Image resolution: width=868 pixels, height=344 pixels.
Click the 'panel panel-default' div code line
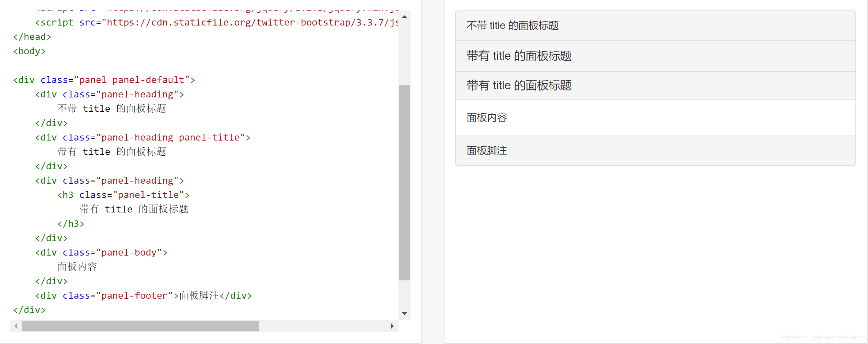click(104, 80)
